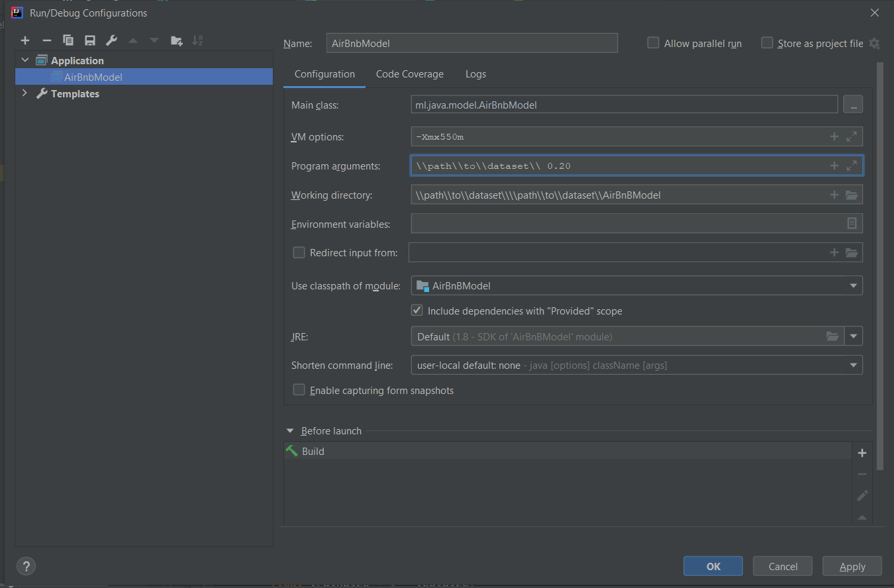Add a new configuration with the plus icon

25,41
